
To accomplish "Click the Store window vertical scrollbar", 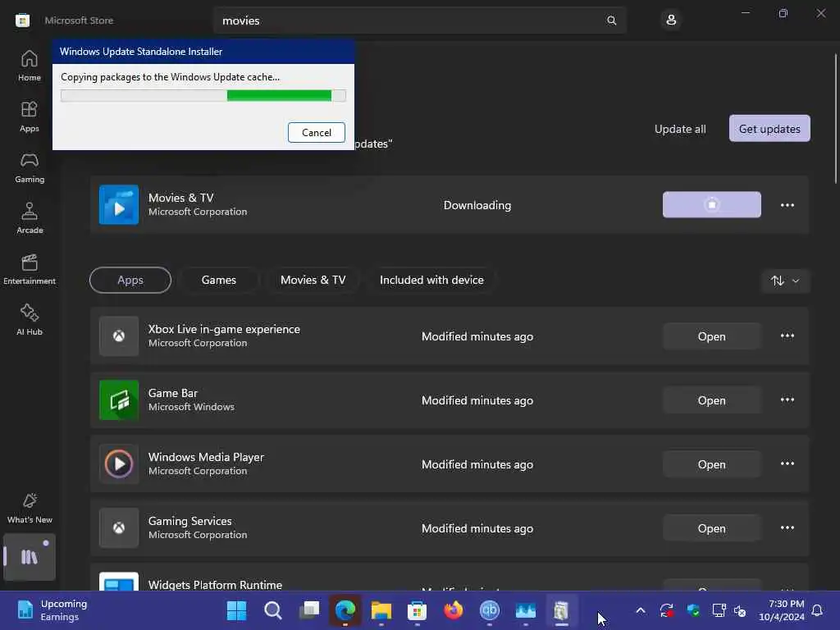I will (835, 119).
